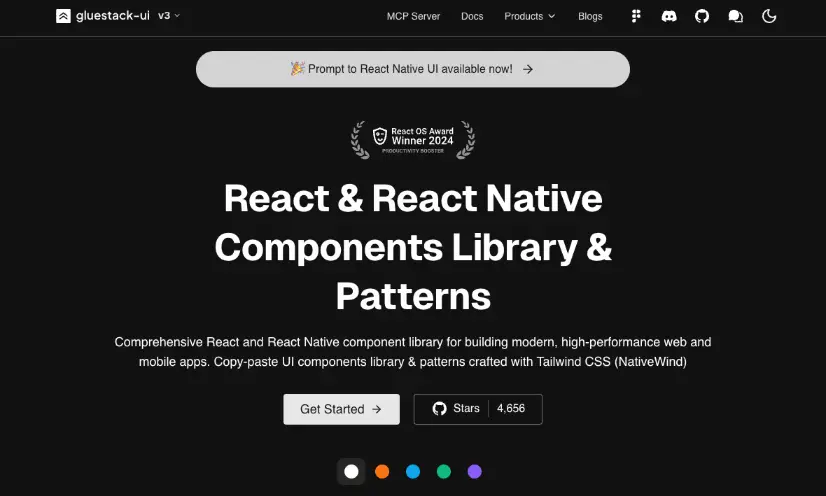The height and width of the screenshot is (496, 826).
Task: Click the GitHub octocat icon in Stars button
Action: click(x=439, y=409)
